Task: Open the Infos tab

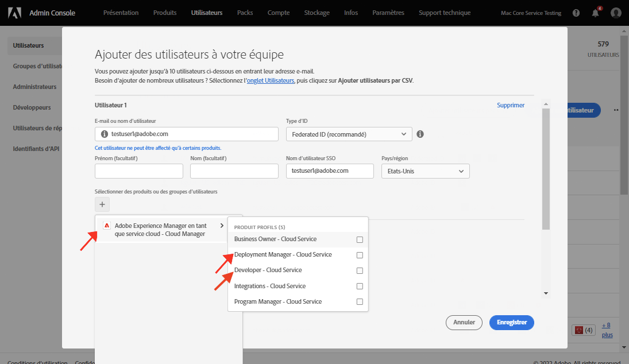Action: point(350,13)
